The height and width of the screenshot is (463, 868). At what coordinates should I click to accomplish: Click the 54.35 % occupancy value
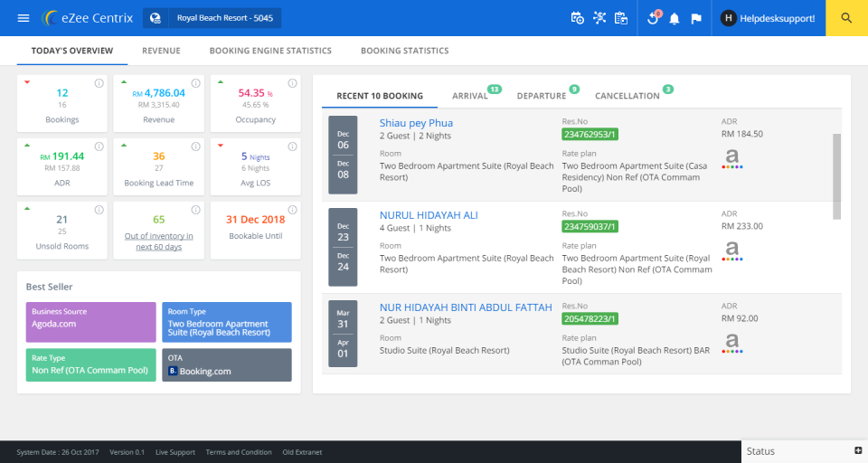pos(255,93)
